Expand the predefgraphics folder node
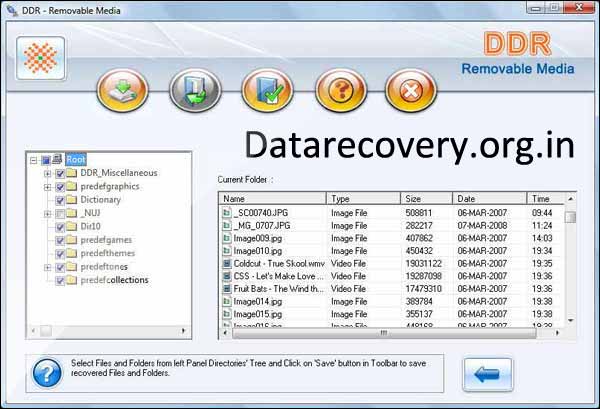 point(47,187)
